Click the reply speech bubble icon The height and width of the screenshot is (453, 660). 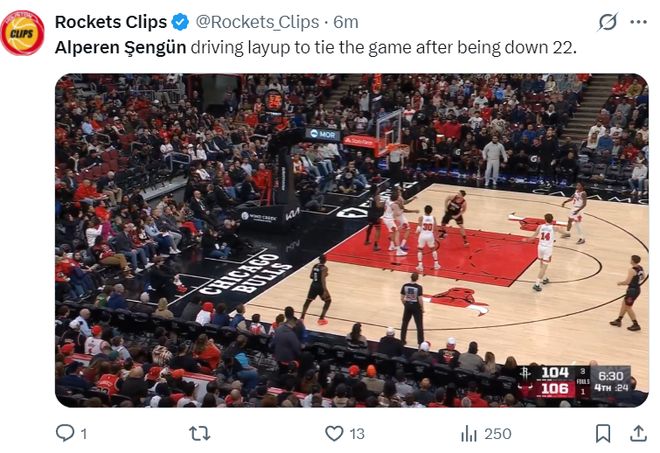coord(65,433)
